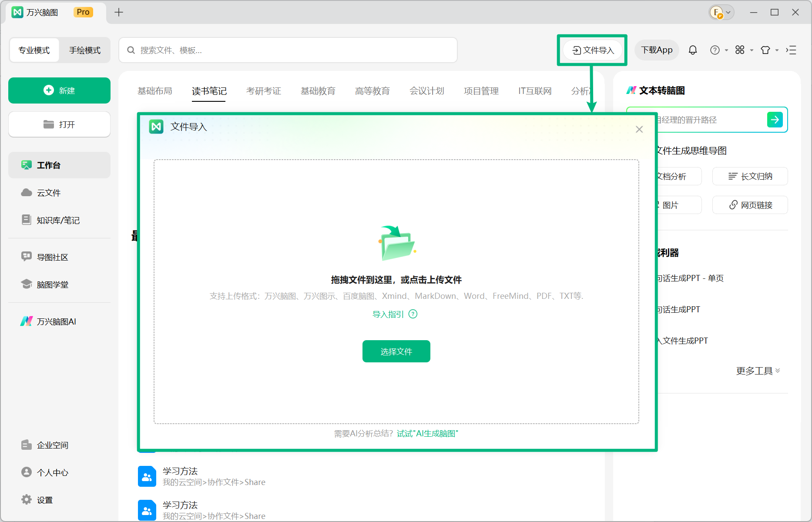
Task: Expand 更多工具
Action: coord(758,371)
